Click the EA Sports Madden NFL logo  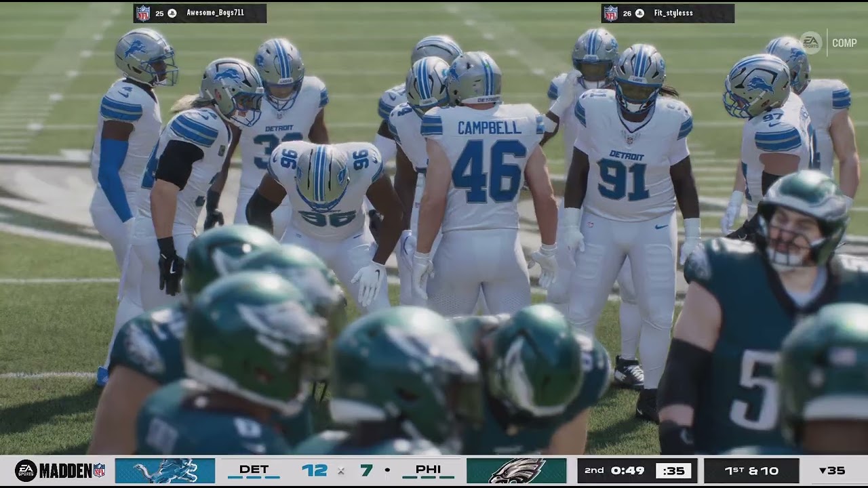60,470
